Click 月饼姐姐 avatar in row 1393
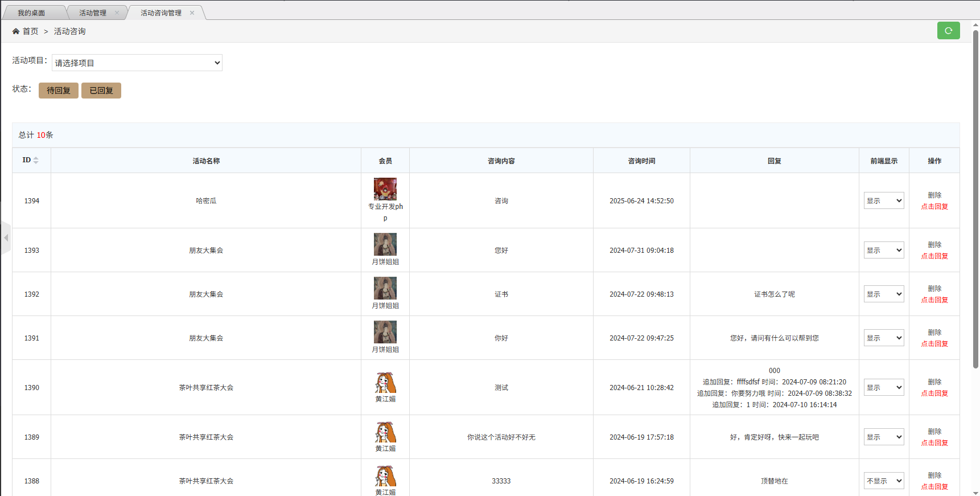The width and height of the screenshot is (980, 496). 385,244
